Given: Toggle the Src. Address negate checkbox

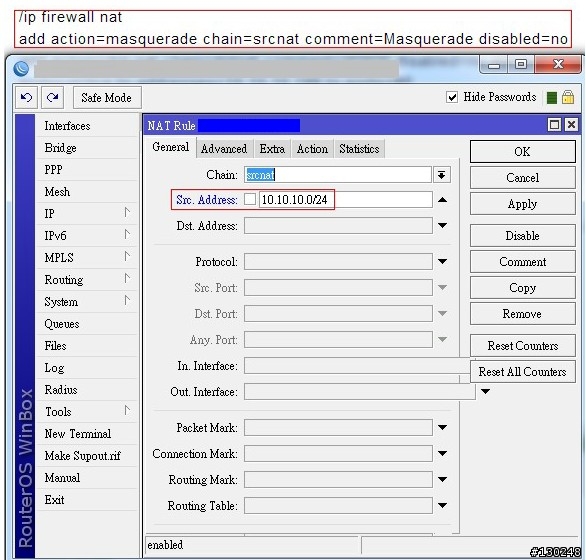Looking at the screenshot, I should click(250, 199).
